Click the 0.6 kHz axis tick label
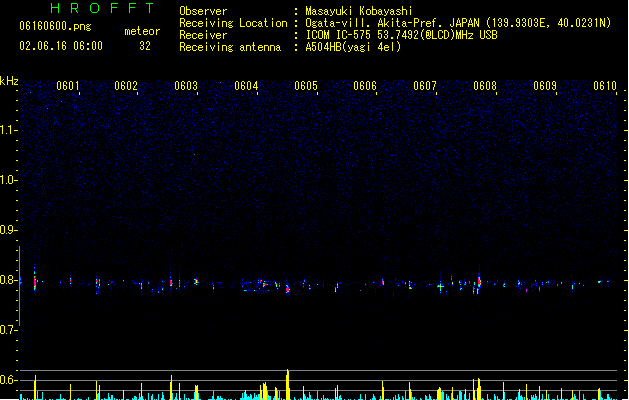The image size is (629, 400). coord(8,380)
